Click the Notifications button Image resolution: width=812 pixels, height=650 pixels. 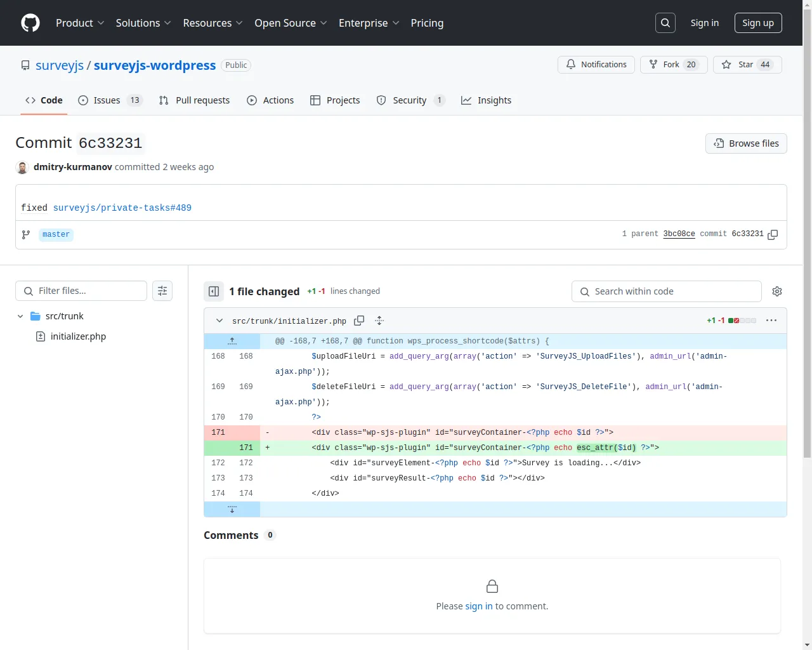pos(596,65)
